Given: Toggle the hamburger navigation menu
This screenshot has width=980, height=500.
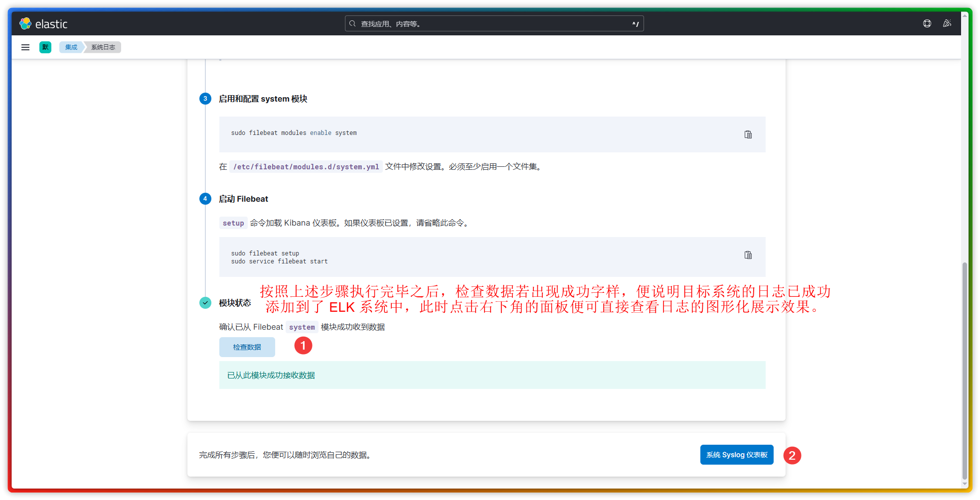Looking at the screenshot, I should pyautogui.click(x=25, y=47).
